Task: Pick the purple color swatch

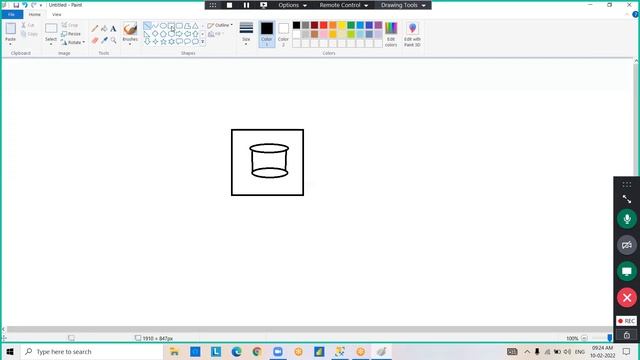Action: tap(378, 25)
